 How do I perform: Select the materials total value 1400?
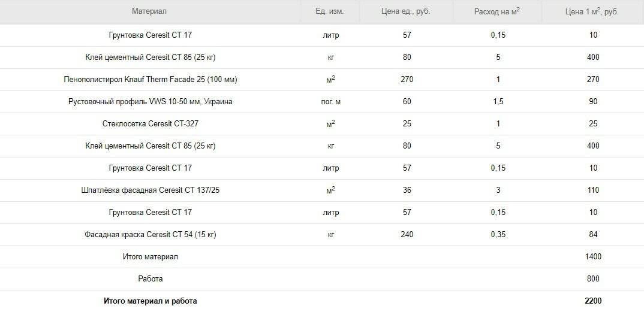[593, 257]
